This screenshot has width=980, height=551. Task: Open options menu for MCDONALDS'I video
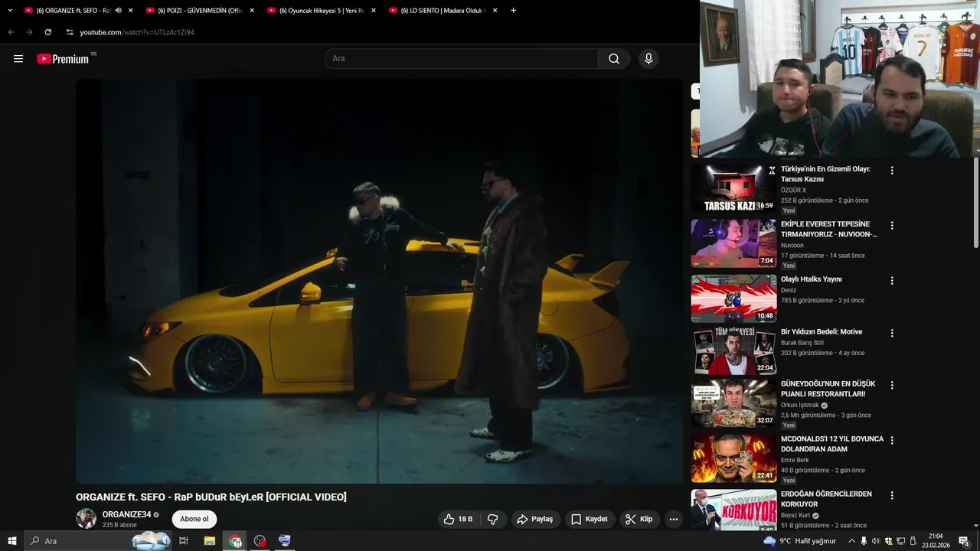click(892, 441)
